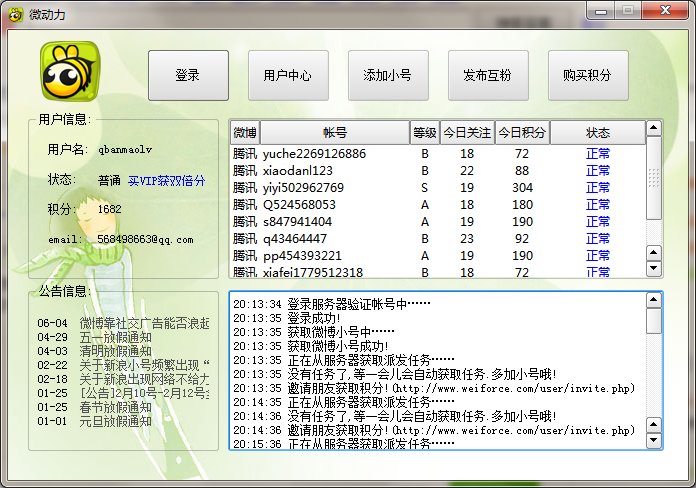Select account row pp454393221

(438, 256)
